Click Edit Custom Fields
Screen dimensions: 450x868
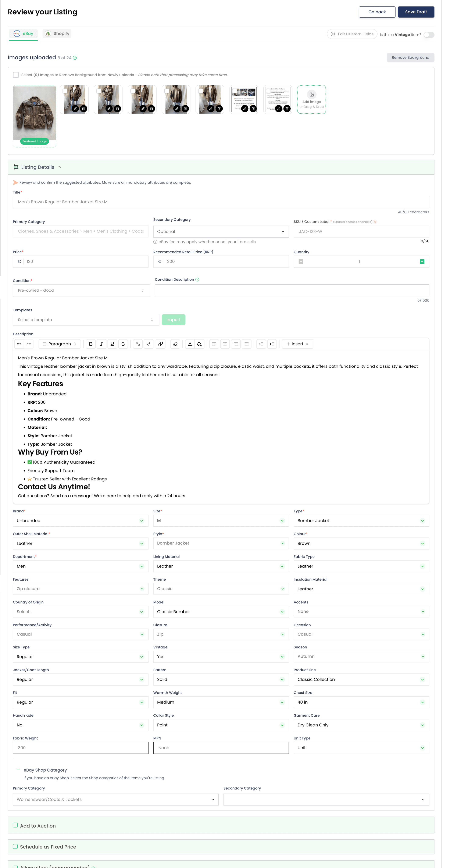[352, 34]
